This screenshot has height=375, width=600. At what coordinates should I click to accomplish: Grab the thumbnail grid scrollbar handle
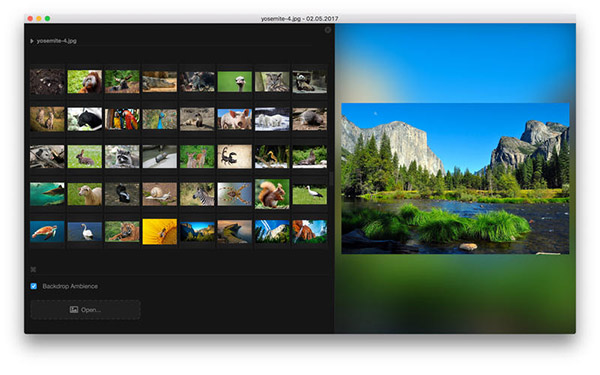pos(331,179)
